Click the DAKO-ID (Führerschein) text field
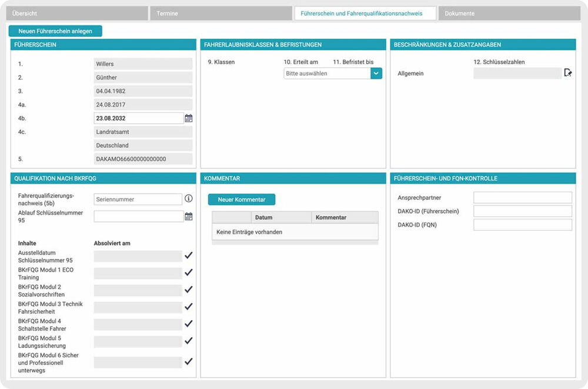This screenshot has height=389, width=588. click(x=523, y=211)
